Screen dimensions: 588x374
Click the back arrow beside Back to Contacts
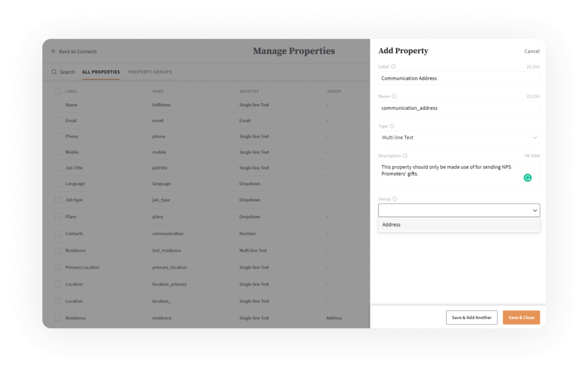(x=53, y=51)
